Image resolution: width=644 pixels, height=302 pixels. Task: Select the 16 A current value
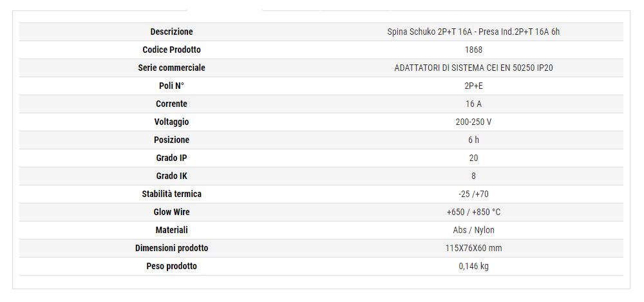473,104
